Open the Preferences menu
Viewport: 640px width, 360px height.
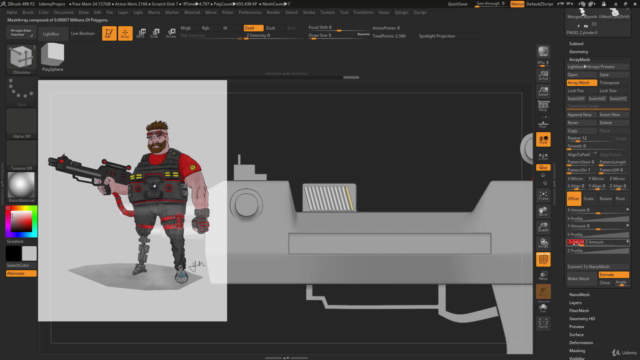[x=250, y=12]
